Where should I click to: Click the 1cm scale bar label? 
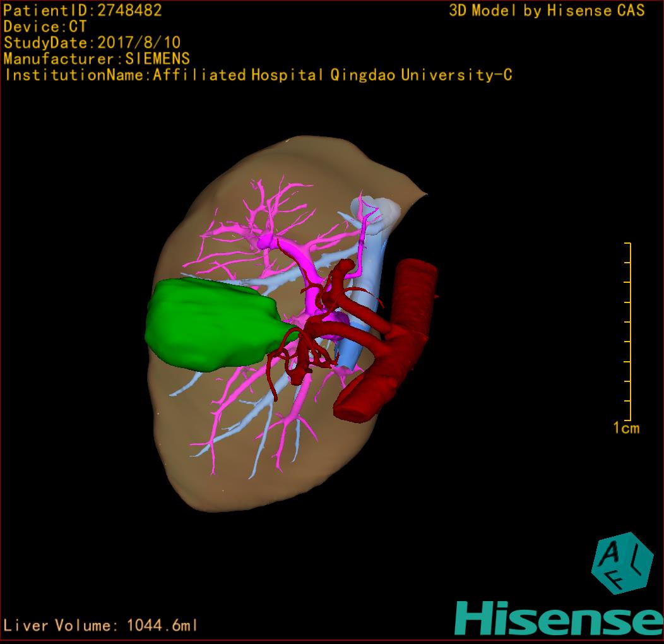click(x=626, y=428)
